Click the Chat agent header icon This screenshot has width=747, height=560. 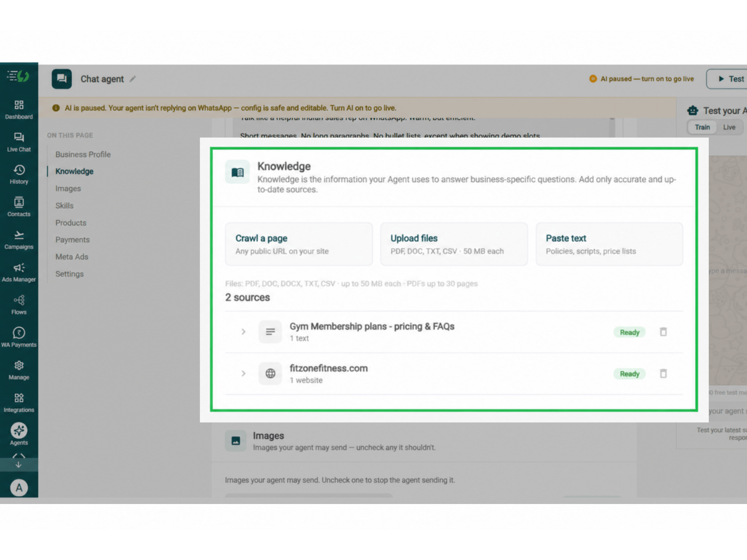click(62, 79)
